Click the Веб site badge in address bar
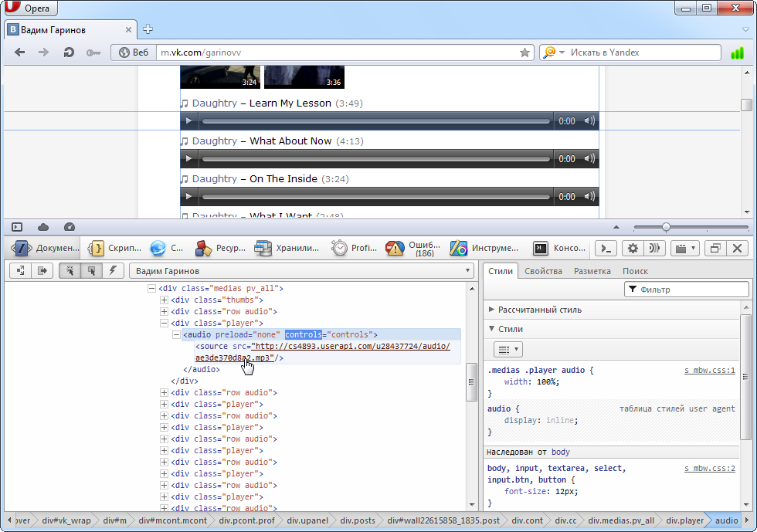Viewport: 757px width, 532px height. [134, 53]
